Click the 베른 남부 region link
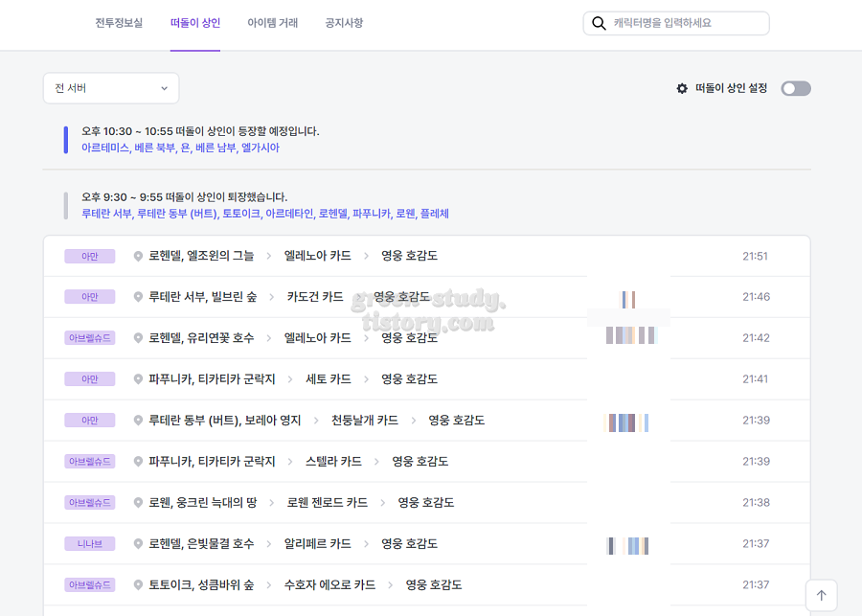862x616 pixels. pyautogui.click(x=216, y=148)
